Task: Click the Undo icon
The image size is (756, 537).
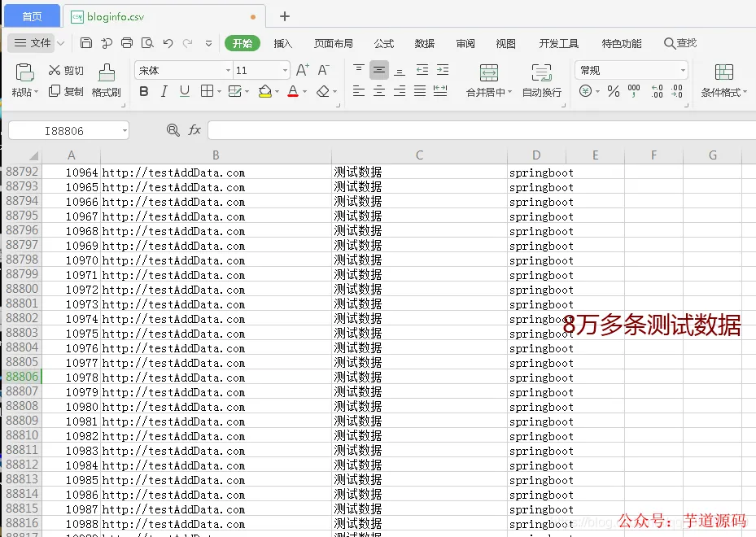Action: coord(168,43)
